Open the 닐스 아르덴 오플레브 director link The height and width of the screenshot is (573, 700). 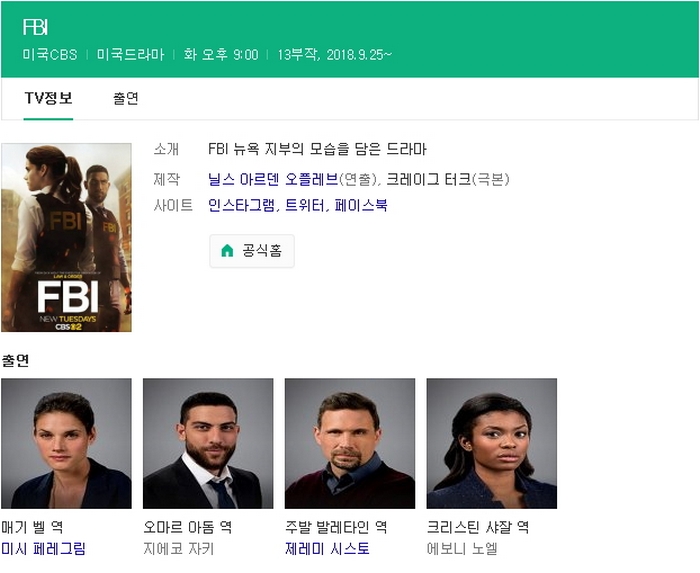(273, 179)
